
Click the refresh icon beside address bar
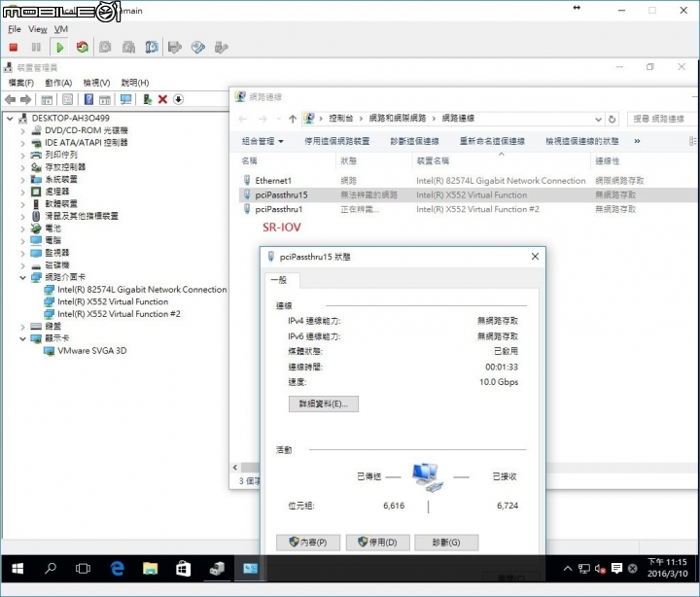coord(612,120)
